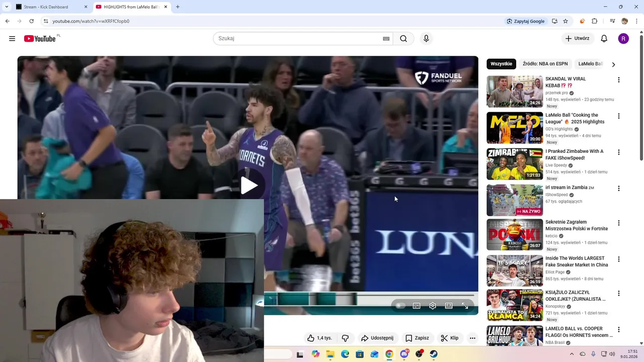The width and height of the screenshot is (644, 362).
Task: Open OBS Studio from the taskbar
Action: (x=419, y=354)
